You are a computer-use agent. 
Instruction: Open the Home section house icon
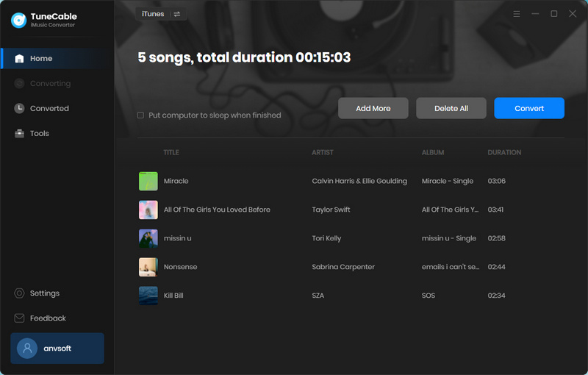click(19, 59)
